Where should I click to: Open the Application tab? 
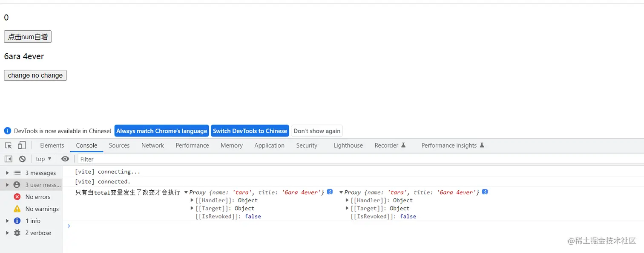[x=269, y=145]
